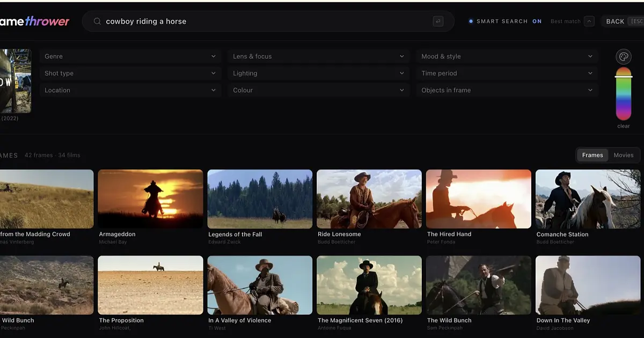Select the Frames tab
This screenshot has width=644, height=338.
[592, 155]
